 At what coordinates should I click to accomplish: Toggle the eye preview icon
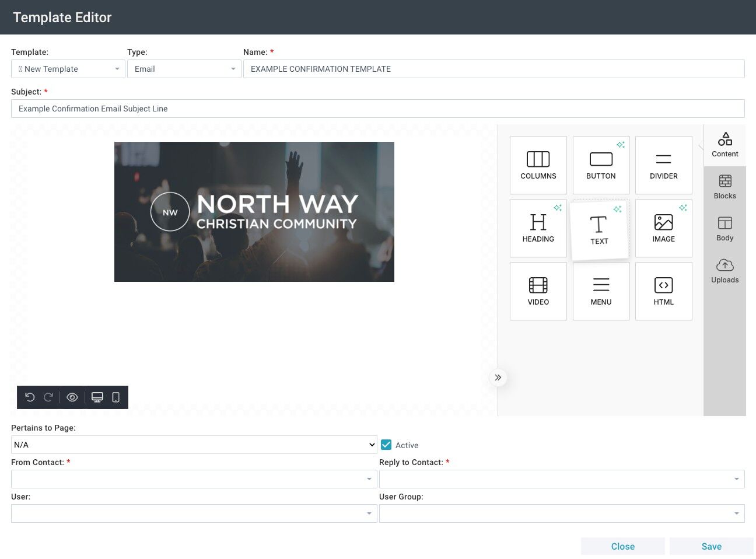coord(72,397)
